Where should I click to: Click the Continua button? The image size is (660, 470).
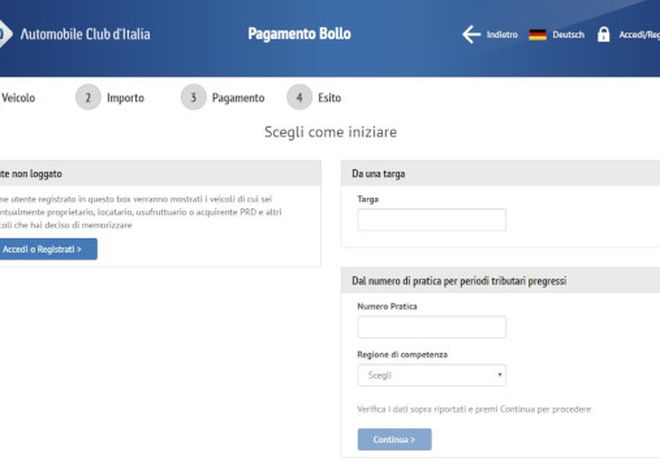click(394, 439)
